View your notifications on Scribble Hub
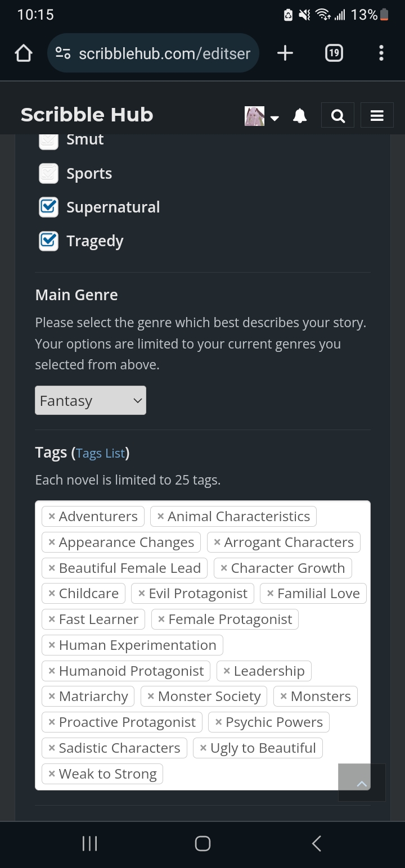Image resolution: width=405 pixels, height=868 pixels. [299, 115]
